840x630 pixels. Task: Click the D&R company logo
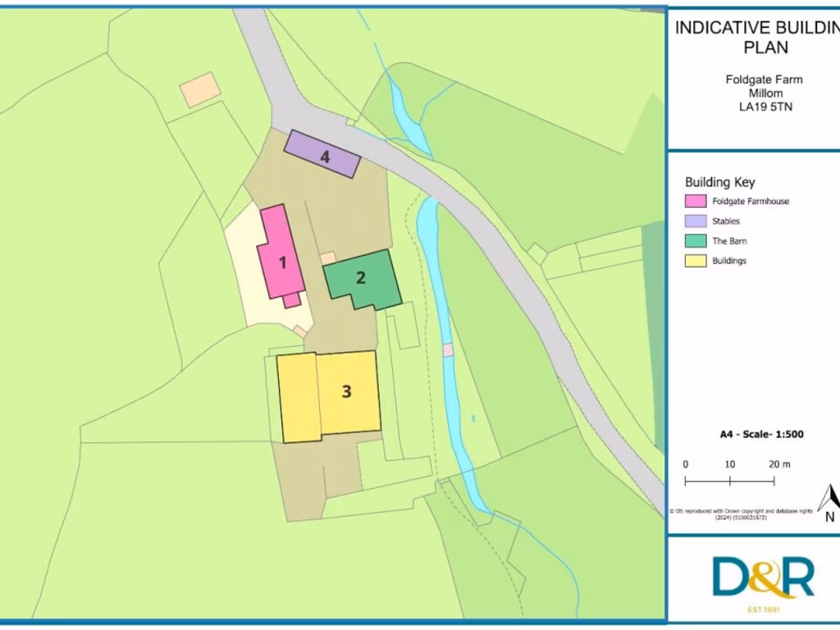click(763, 578)
